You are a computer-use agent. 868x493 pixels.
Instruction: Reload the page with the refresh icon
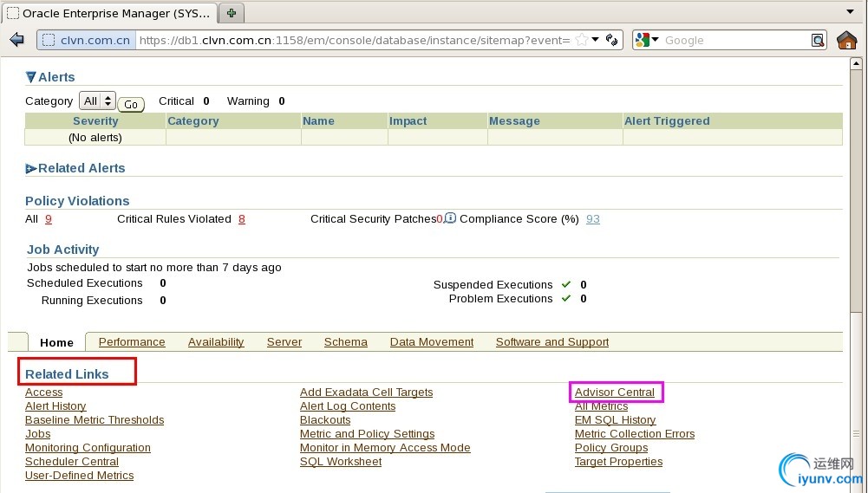611,40
